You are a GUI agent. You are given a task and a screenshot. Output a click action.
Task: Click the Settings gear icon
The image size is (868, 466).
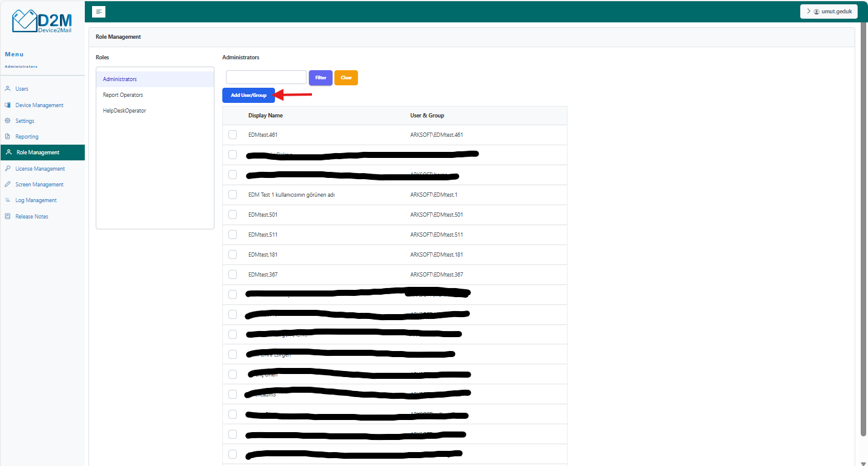8,120
